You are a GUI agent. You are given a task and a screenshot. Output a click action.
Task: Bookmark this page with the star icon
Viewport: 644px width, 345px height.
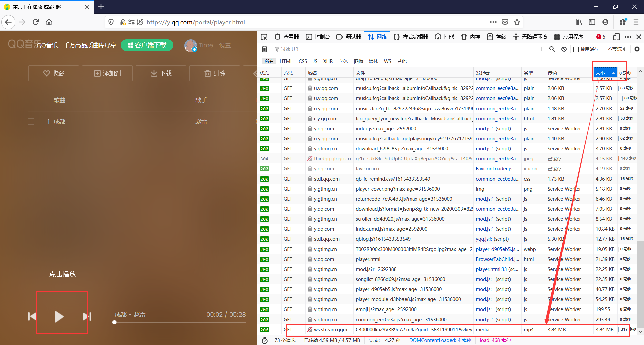pyautogui.click(x=517, y=22)
